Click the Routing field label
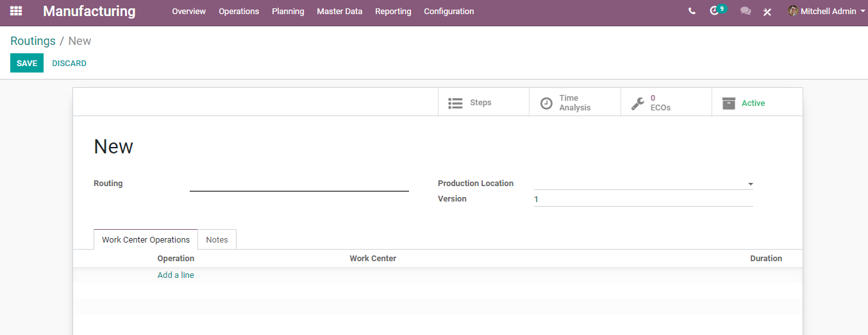Image resolution: width=868 pixels, height=335 pixels. click(108, 183)
